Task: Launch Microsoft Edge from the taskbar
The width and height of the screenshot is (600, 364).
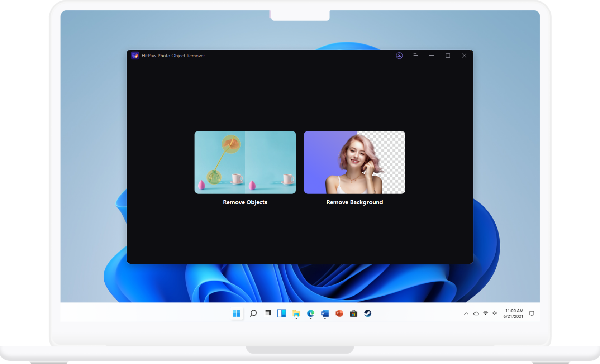Action: point(310,313)
